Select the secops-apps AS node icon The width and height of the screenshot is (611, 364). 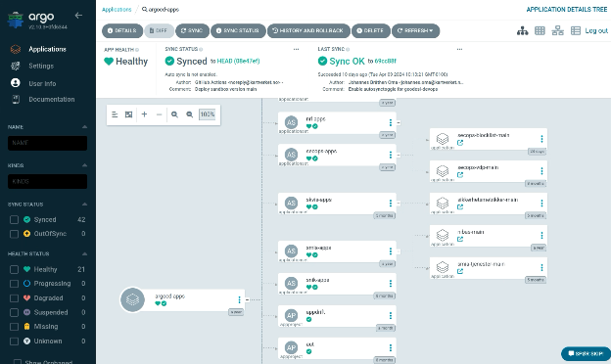point(292,155)
